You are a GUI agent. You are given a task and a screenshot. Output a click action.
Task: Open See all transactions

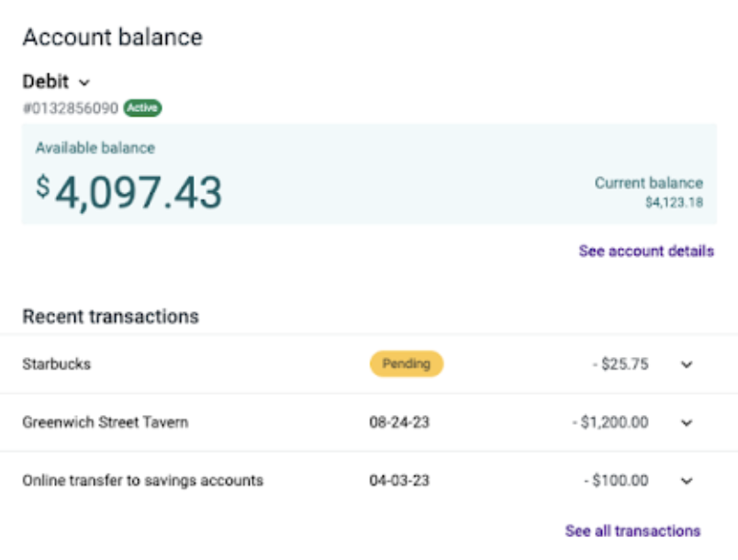[633, 530]
